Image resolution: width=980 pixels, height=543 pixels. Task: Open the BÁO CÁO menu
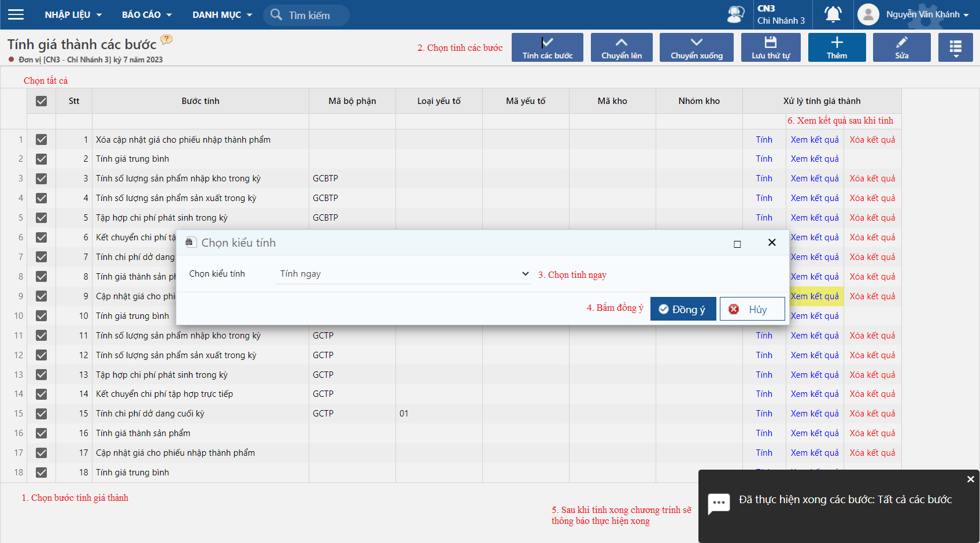coord(147,14)
